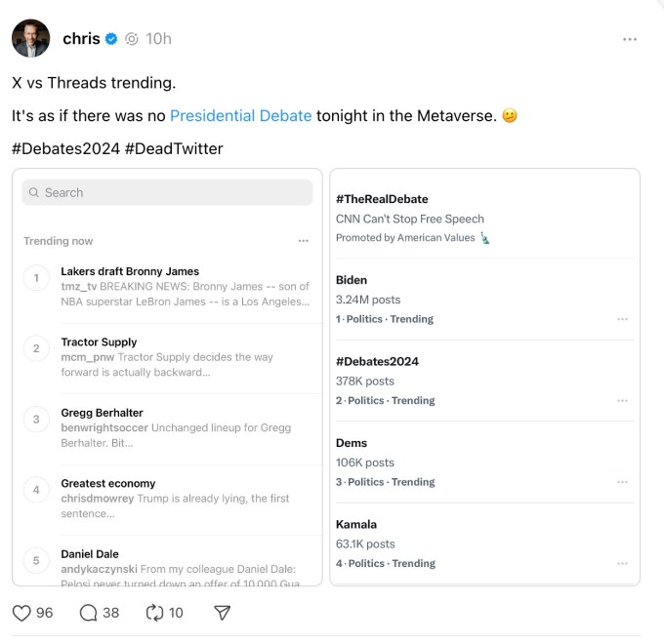Viewport: 664px width, 644px height.
Task: Select the #TheRealDebate promoted trend
Action: pyautogui.click(x=382, y=199)
